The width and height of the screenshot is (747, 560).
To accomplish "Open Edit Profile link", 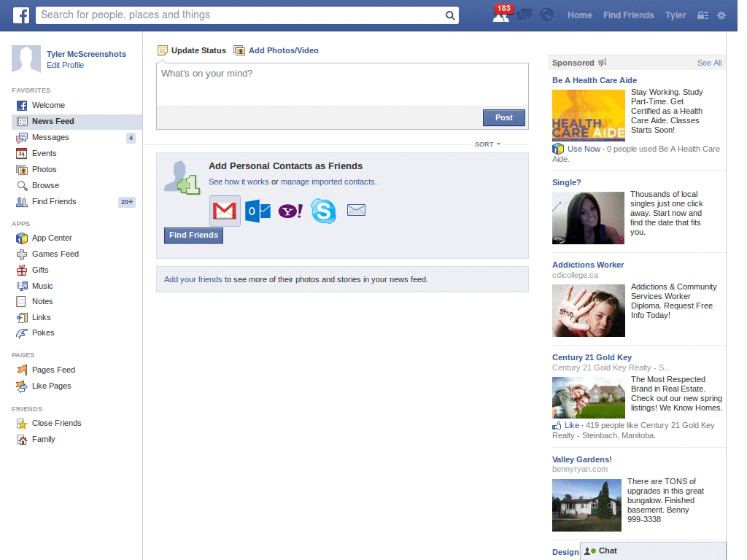I will (x=65, y=65).
